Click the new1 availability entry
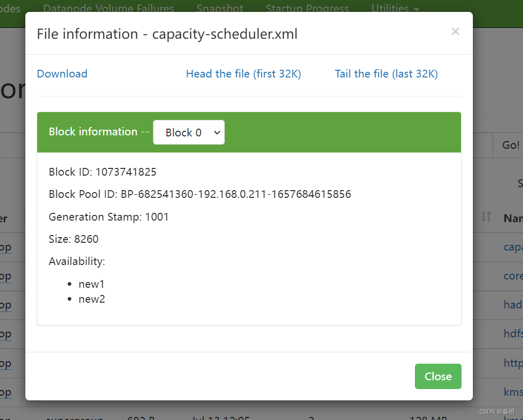Screen dimensions: 523x420 point(91,284)
